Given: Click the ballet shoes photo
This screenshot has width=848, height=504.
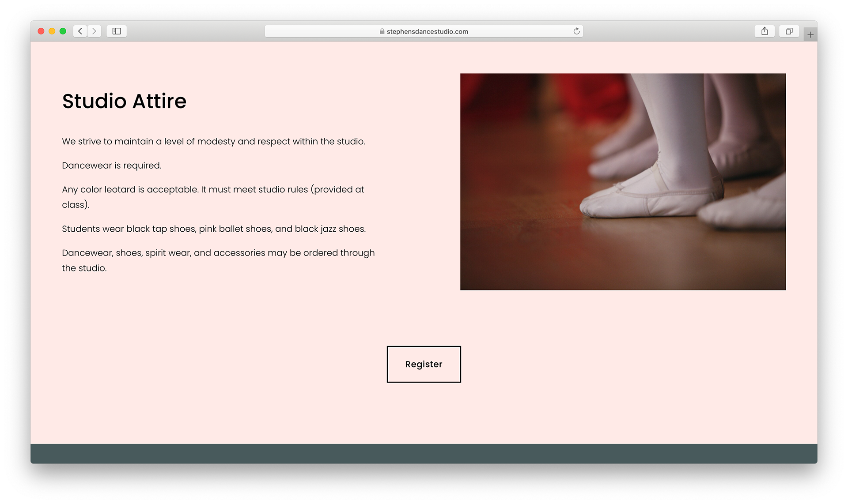Looking at the screenshot, I should 623,182.
